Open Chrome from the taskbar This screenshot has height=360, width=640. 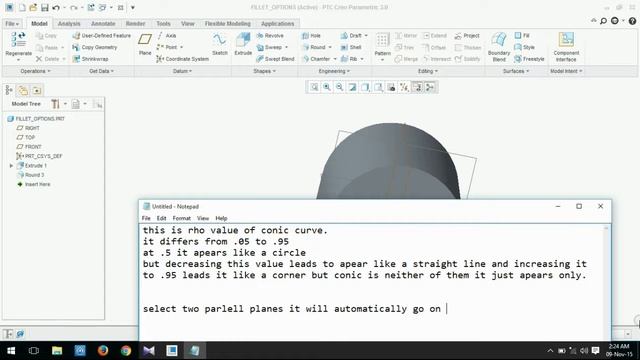[x=126, y=351]
